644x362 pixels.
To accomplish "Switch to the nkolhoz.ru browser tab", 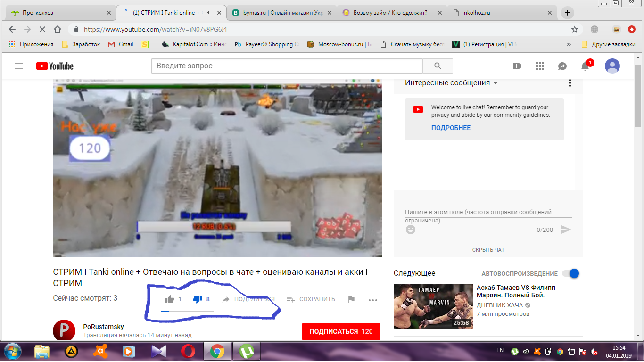I will point(502,13).
